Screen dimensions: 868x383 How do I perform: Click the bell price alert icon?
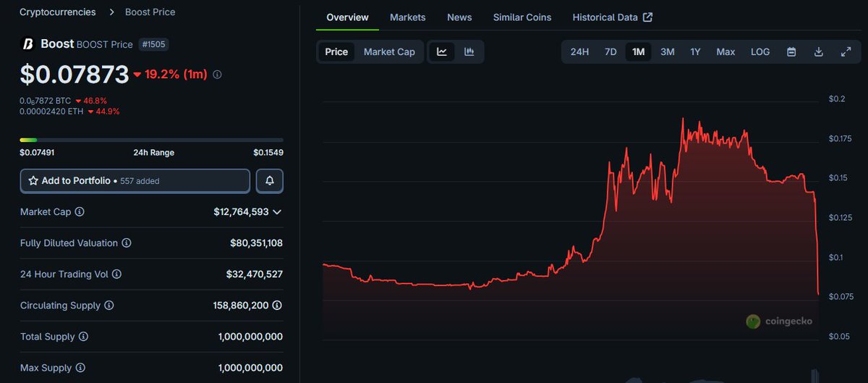coord(270,181)
